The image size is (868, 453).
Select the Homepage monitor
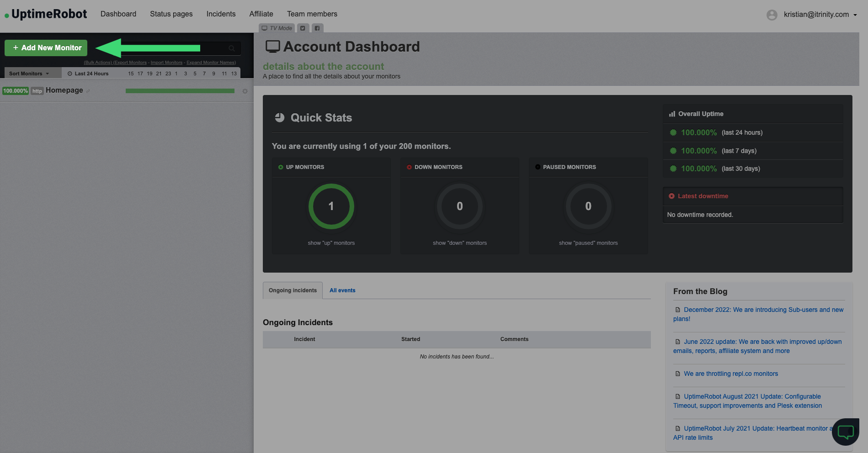pyautogui.click(x=64, y=90)
